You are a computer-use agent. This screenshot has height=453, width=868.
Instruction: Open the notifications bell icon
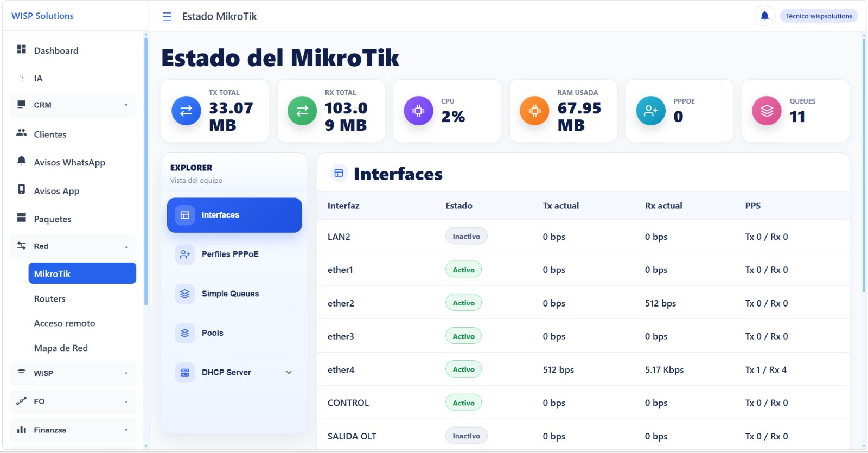pyautogui.click(x=764, y=16)
